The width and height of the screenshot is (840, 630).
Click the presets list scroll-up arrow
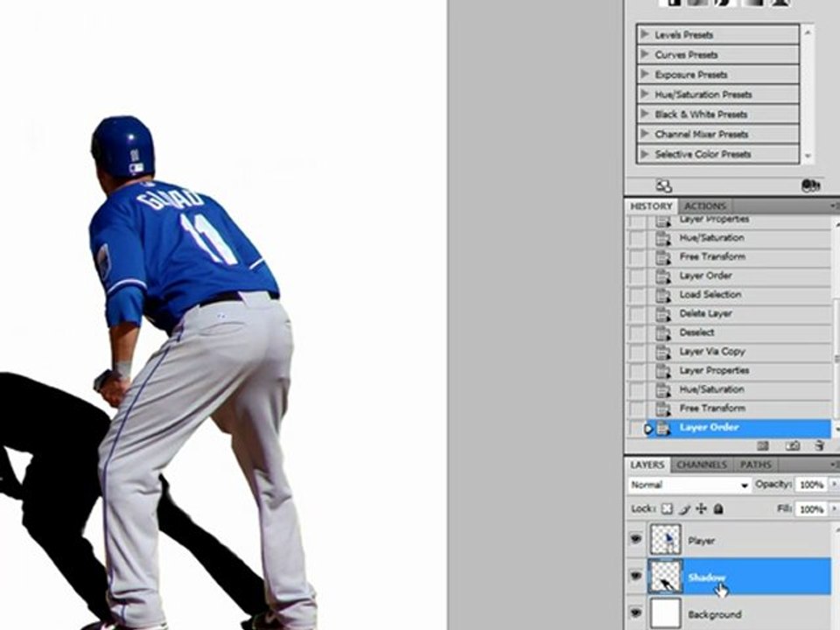(808, 32)
